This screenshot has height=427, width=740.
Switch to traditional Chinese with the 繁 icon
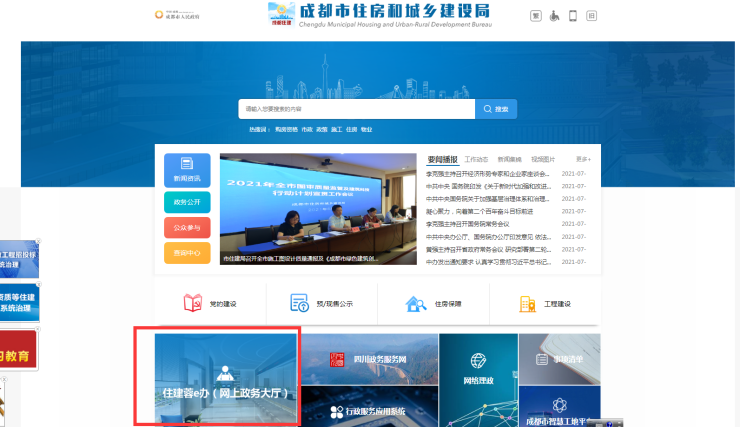coord(536,16)
